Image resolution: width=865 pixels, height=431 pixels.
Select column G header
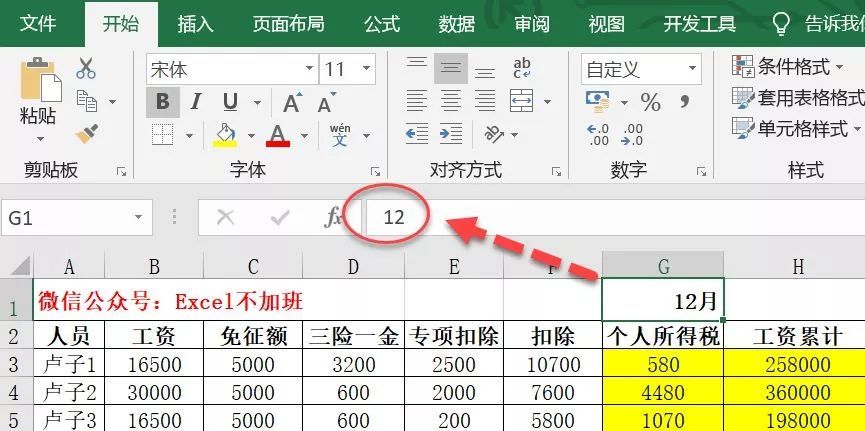click(x=663, y=265)
